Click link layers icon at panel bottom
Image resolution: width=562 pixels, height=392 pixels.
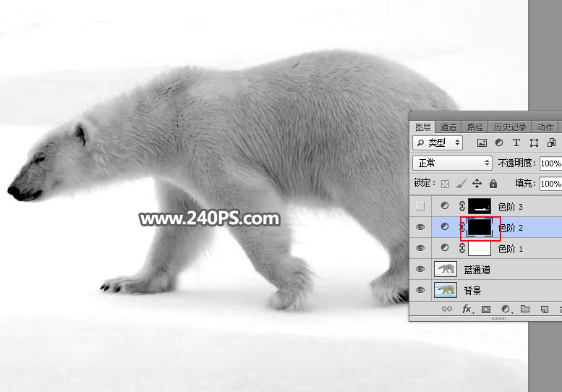446,309
